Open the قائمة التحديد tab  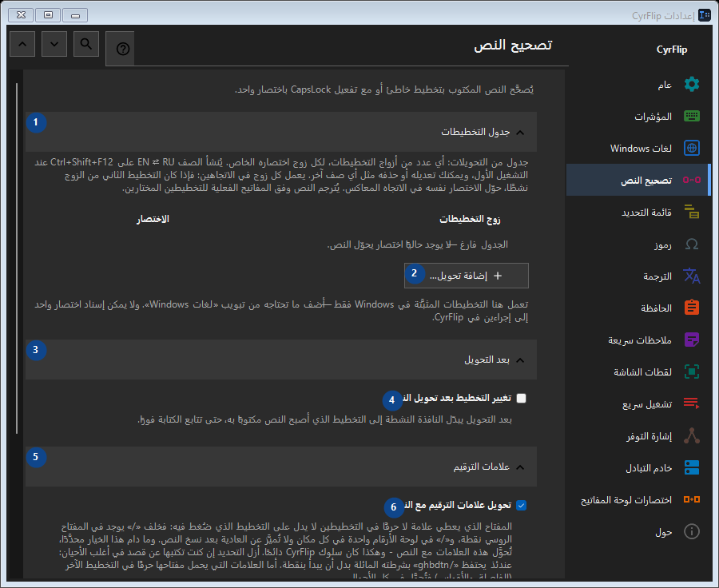click(x=639, y=212)
